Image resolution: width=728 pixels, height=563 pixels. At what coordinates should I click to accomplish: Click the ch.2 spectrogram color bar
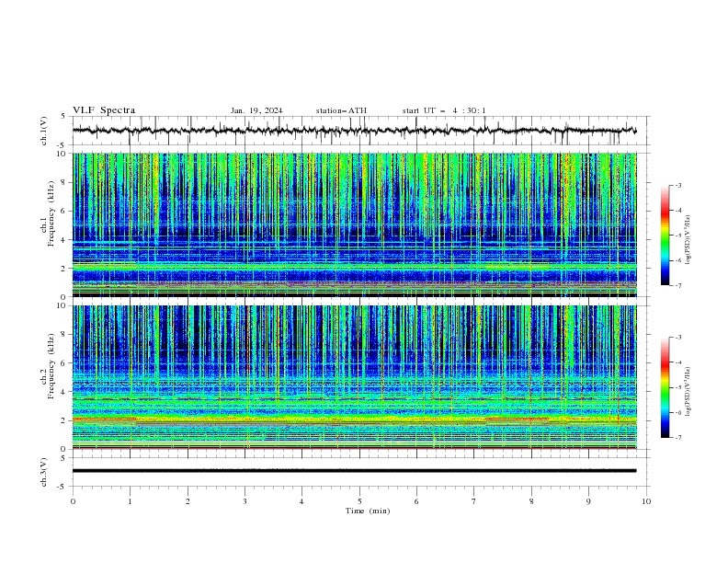665,387
